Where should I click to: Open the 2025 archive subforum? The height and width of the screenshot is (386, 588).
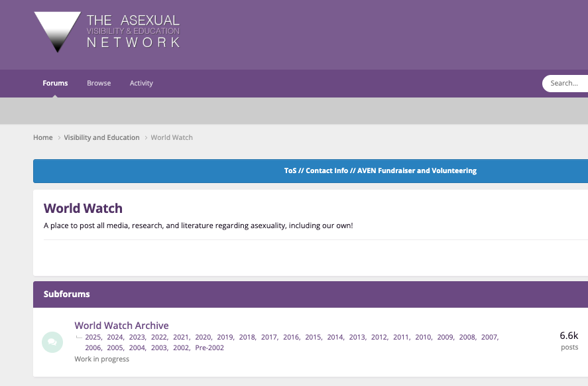point(92,337)
